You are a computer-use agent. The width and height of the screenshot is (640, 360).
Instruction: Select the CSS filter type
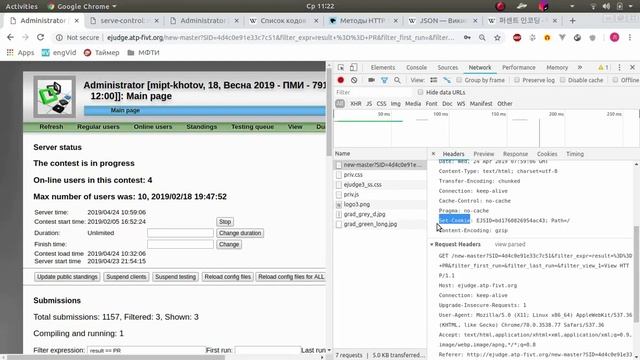pos(381,104)
